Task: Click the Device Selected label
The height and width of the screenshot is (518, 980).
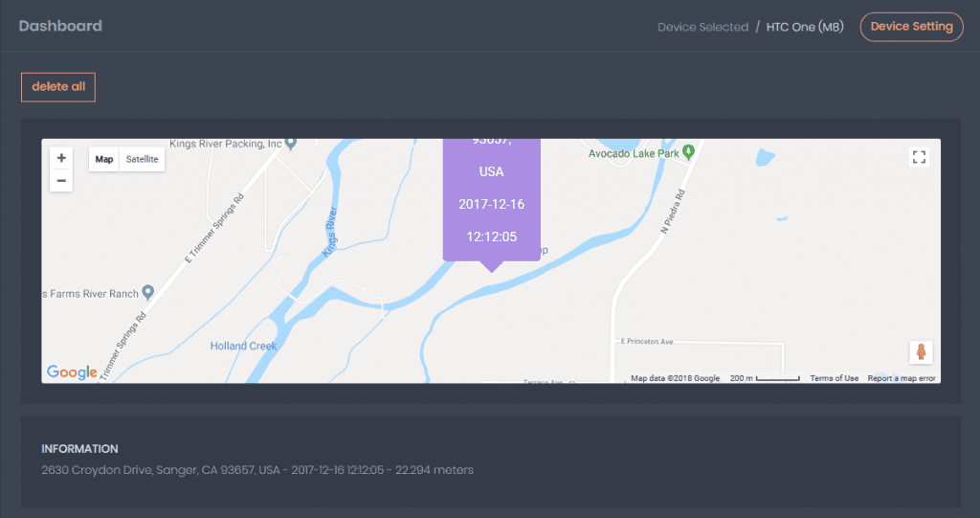Action: [x=703, y=27]
